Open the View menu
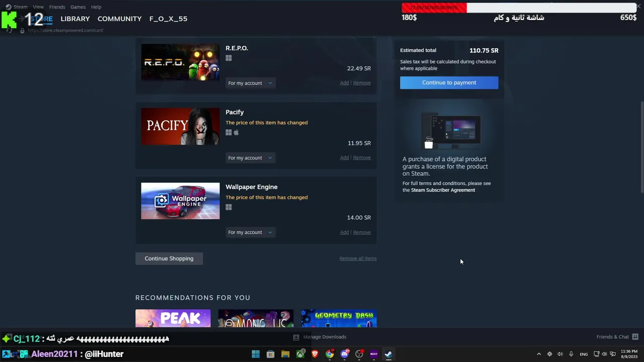Viewport: 644px width, 362px height. pos(38,7)
